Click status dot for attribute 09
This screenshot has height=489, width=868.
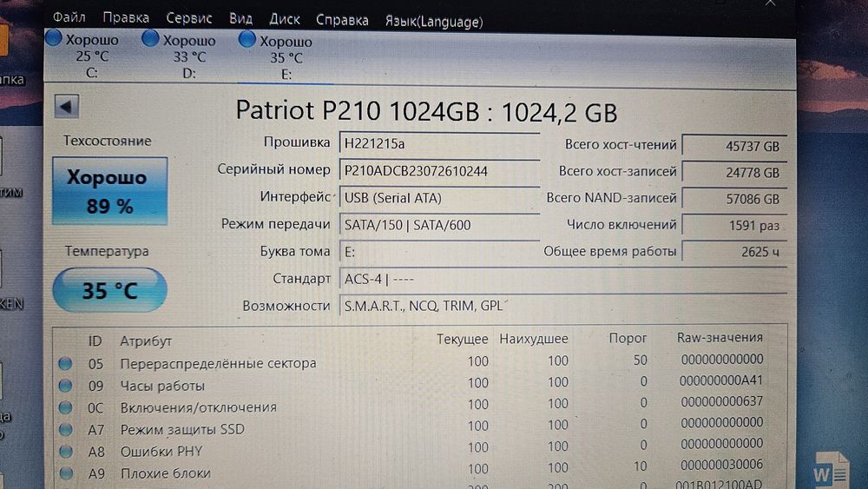pyautogui.click(x=65, y=386)
